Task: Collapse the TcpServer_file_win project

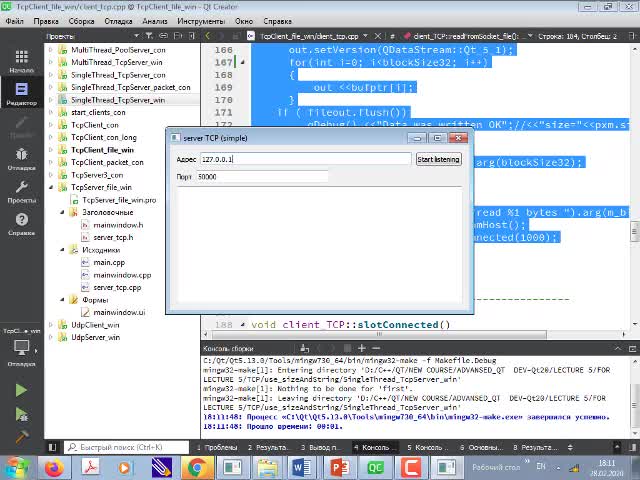Action: point(51,187)
